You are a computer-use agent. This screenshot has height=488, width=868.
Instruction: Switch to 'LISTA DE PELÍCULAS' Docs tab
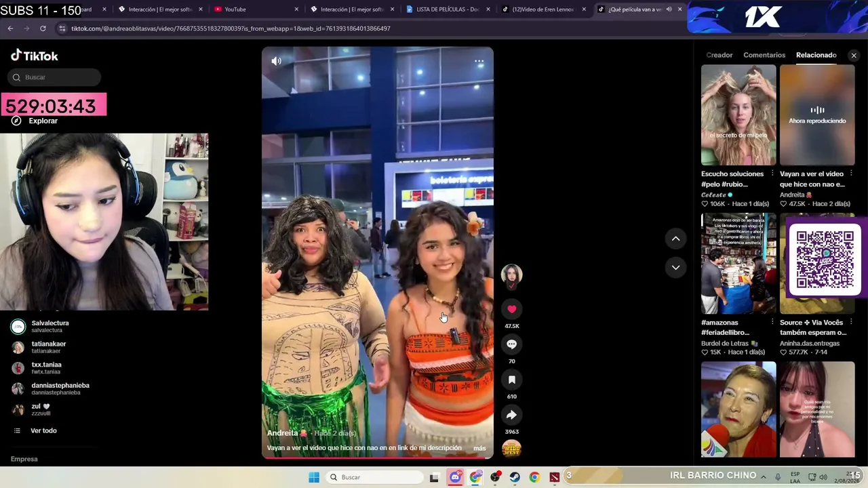448,9
